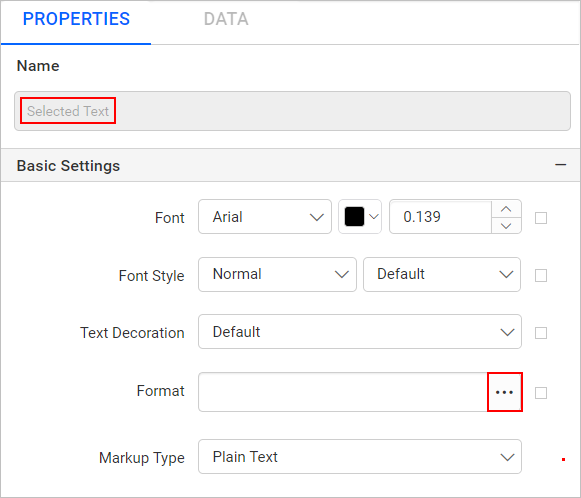This screenshot has height=498, width=581.
Task: Click the font size field showing 0.139
Action: (441, 217)
